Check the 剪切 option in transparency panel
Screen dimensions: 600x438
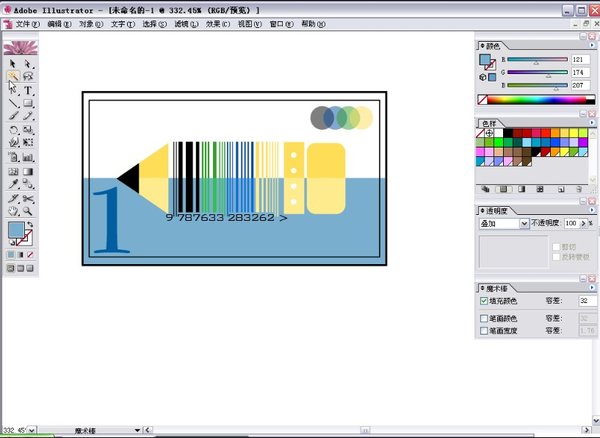(556, 247)
